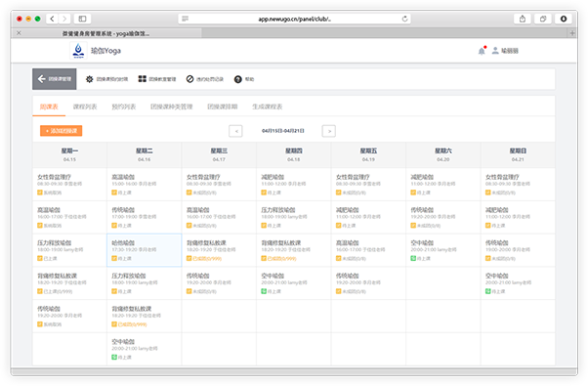Open 团操教室管理 grid icon

[143, 79]
